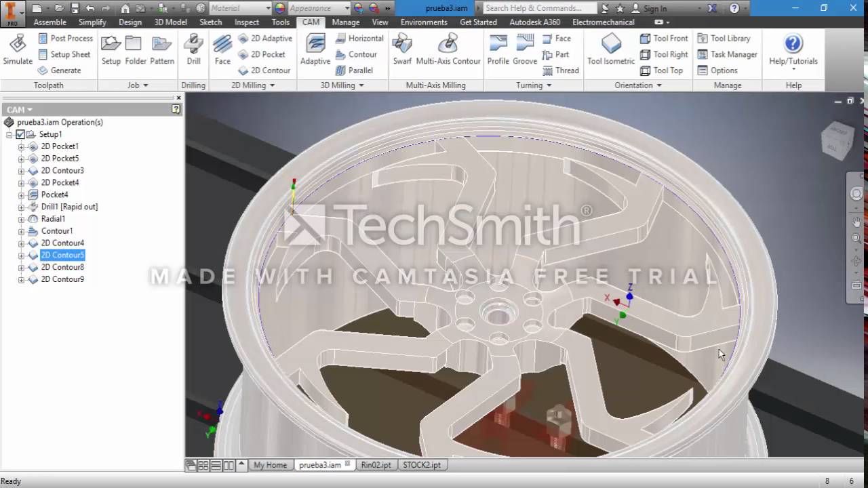Select the Drill operation
The height and width of the screenshot is (488, 868).
click(194, 49)
